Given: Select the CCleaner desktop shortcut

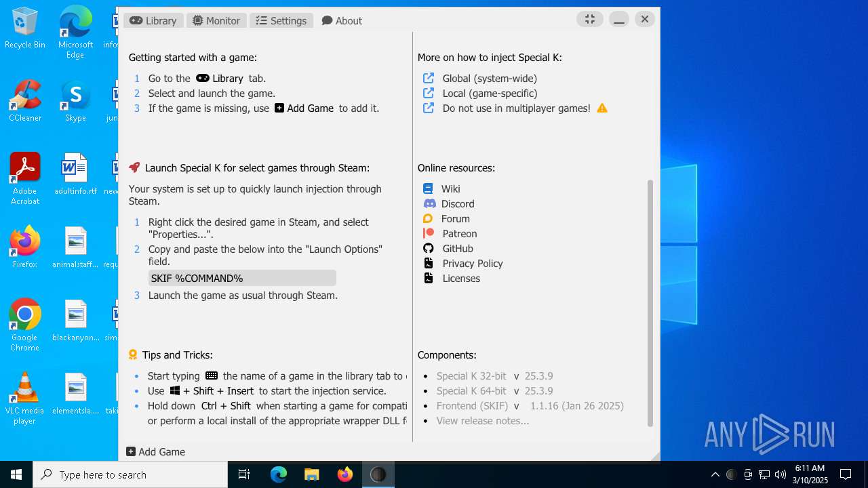Looking at the screenshot, I should [25, 101].
